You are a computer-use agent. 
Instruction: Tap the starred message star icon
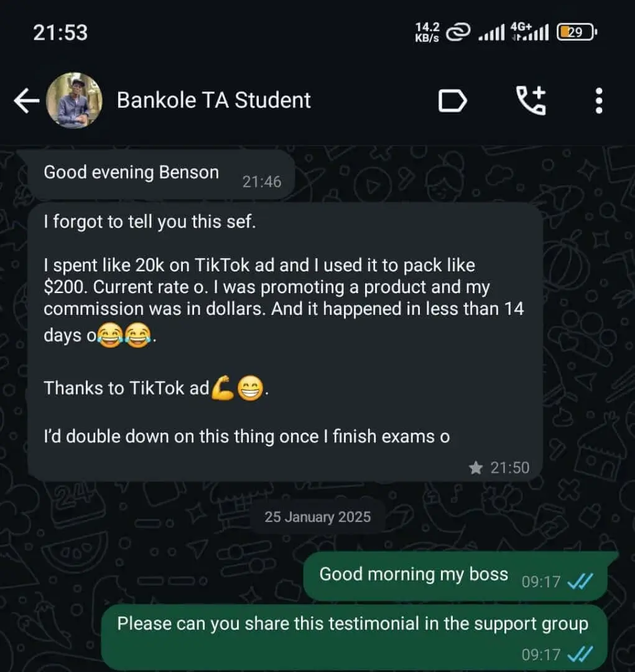(476, 467)
